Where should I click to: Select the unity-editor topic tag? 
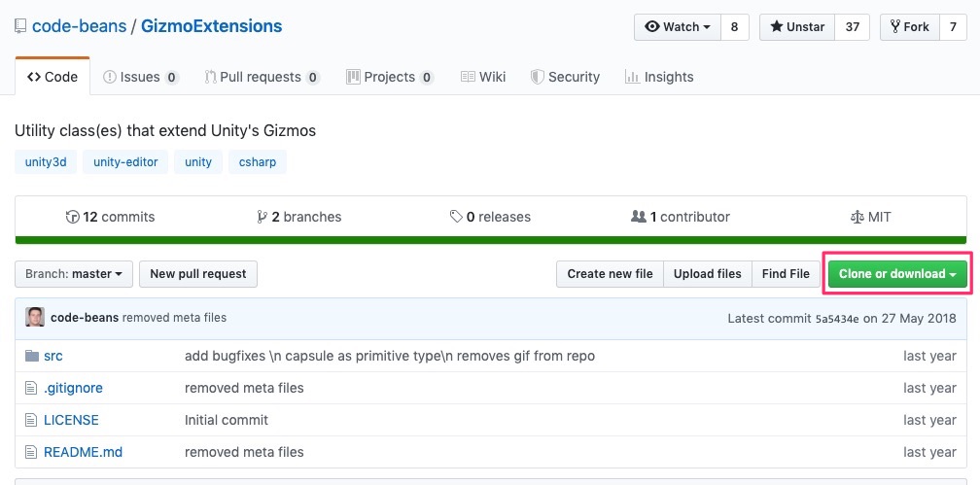[x=125, y=162]
